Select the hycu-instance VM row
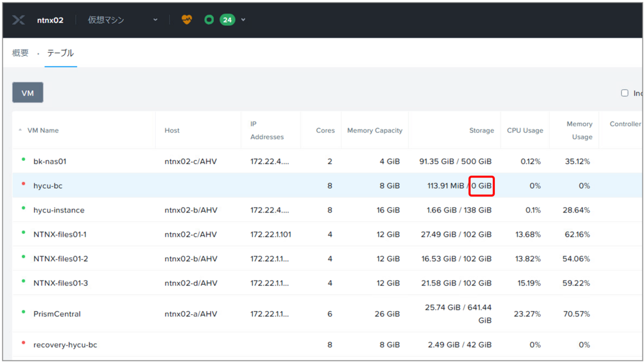Screen dimensions: 644x362 coord(327,210)
